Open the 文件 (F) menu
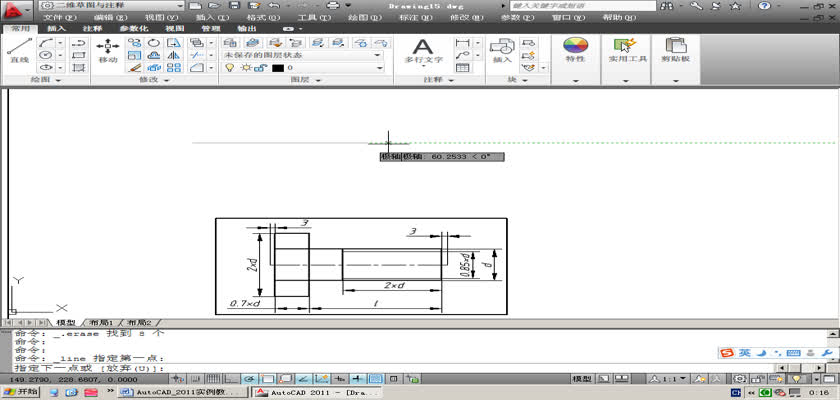Image resolution: width=840 pixels, height=400 pixels. [x=60, y=17]
